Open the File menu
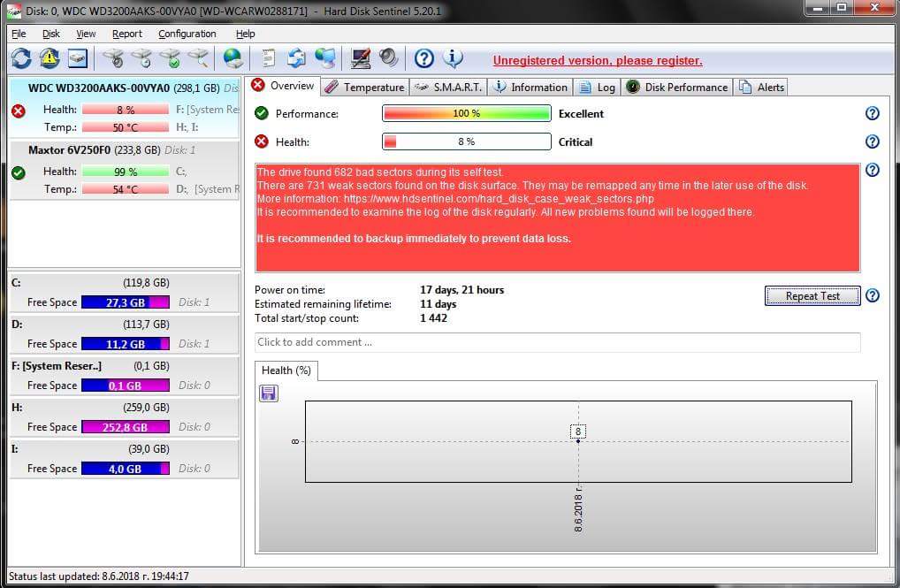This screenshot has width=900, height=588. point(19,34)
